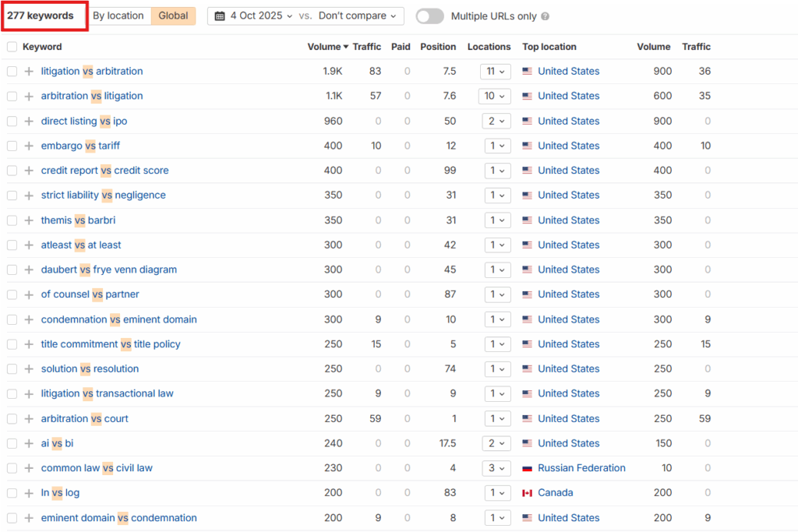Viewport: 798px width, 532px height.
Task: Click the plus icon beside 'litigation vs arbitration'
Action: (29, 72)
